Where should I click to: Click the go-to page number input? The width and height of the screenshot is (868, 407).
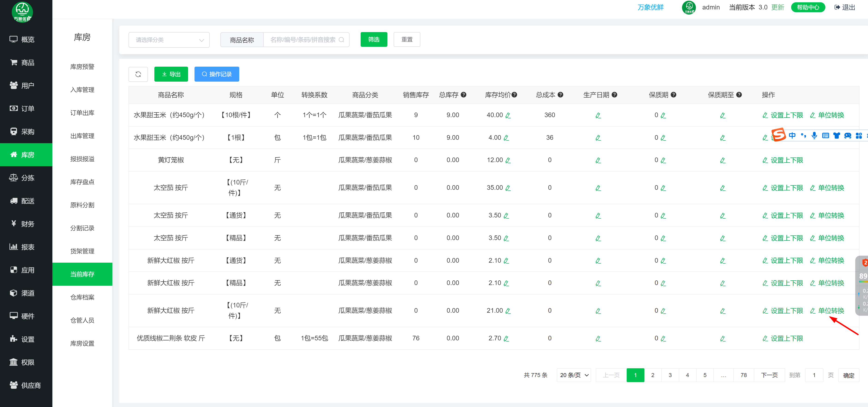[x=814, y=375]
